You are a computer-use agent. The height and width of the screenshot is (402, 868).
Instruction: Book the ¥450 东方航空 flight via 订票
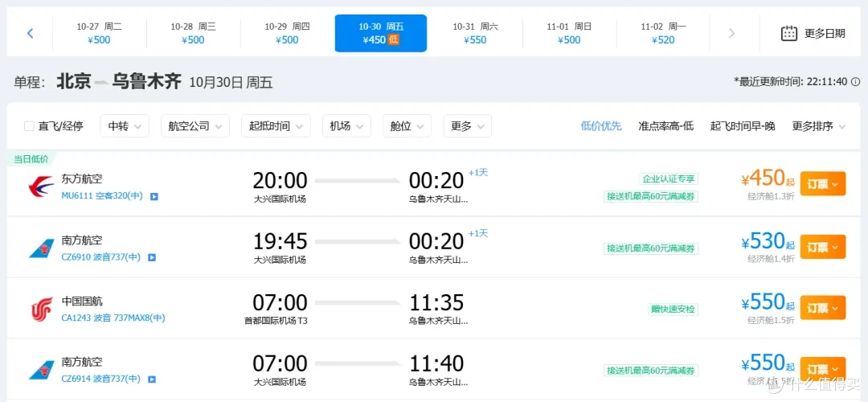coord(823,184)
